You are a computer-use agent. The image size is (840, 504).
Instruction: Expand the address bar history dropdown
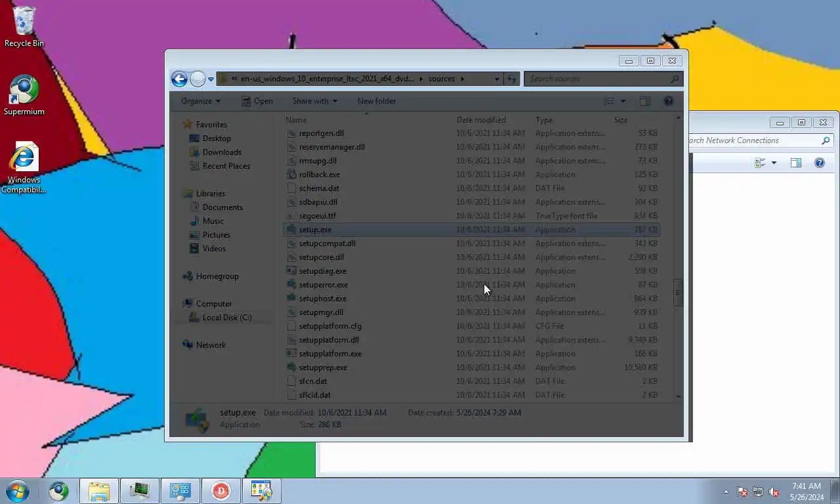click(x=497, y=79)
